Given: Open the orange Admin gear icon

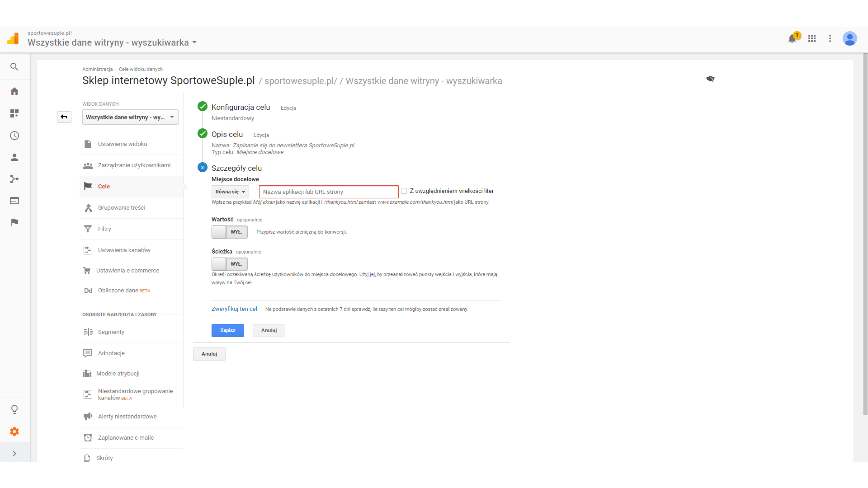Looking at the screenshot, I should coord(14,432).
